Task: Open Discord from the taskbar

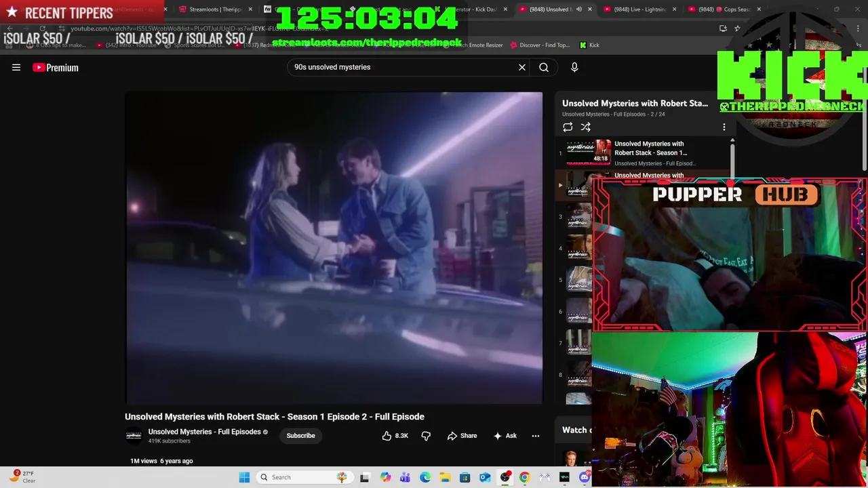Action: [x=585, y=477]
